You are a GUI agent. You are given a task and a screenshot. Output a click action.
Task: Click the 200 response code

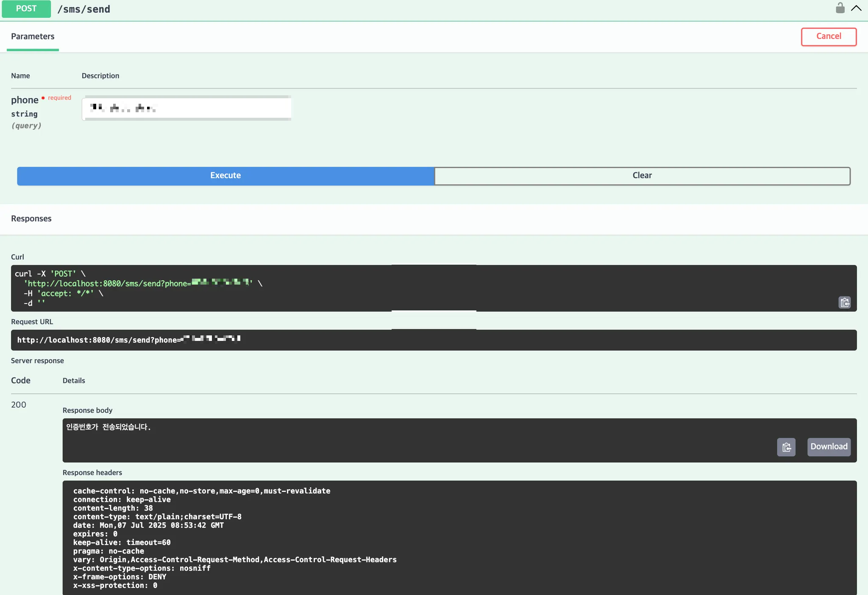[19, 405]
